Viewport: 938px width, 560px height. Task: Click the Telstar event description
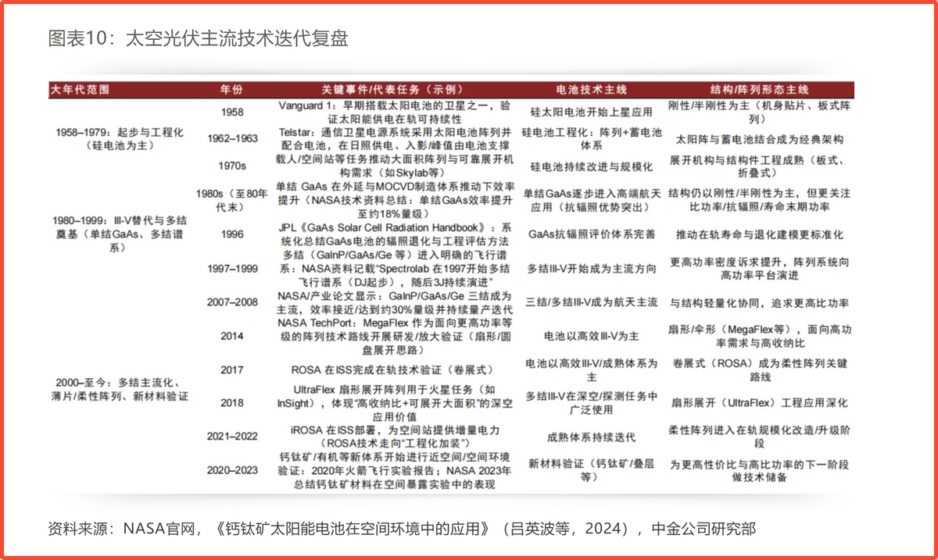(x=395, y=139)
